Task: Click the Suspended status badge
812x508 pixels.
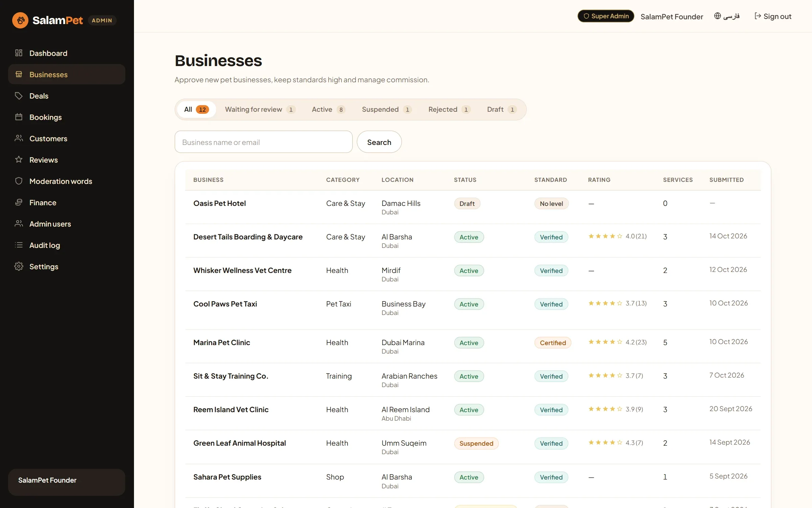Action: 476,443
